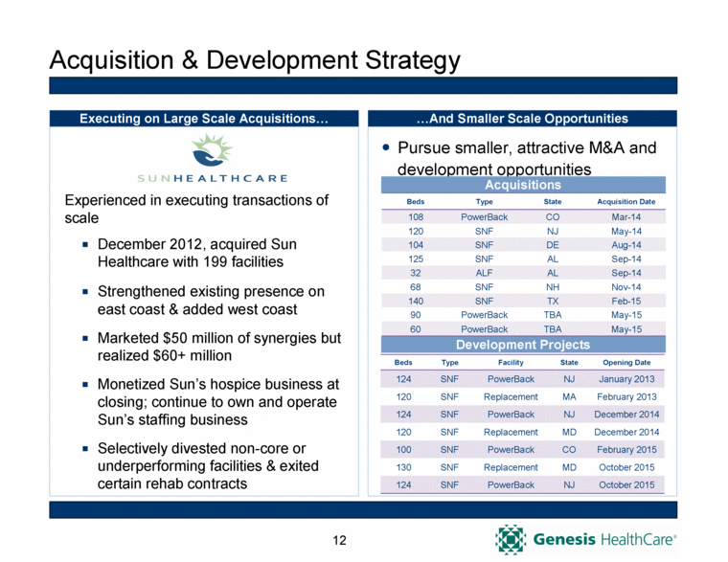Select the 'Executing on Large Scale Acquisitions' header
The height and width of the screenshot is (562, 728).
(203, 119)
